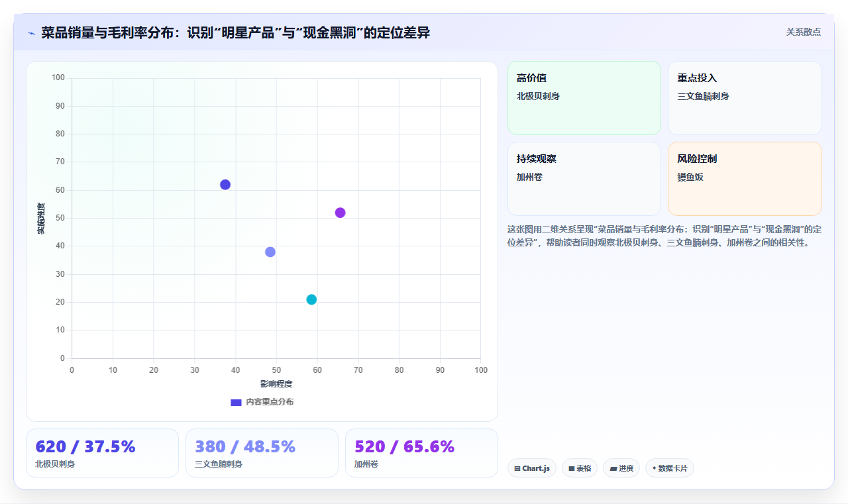Viewport: 848px width, 504px height.
Task: Click the 关系散点 label in header
Action: tap(804, 32)
